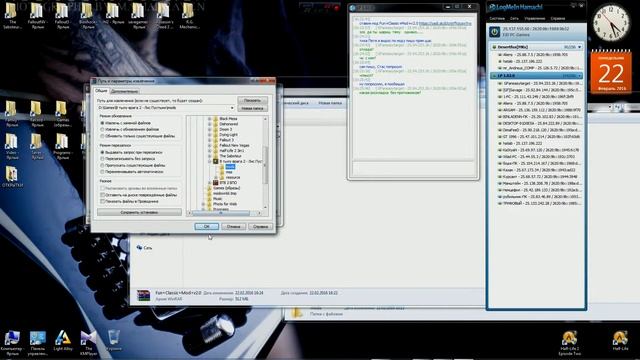This screenshot has width=640, height=360.
Task: Click the Справка button in extraction dialog
Action: point(260,226)
